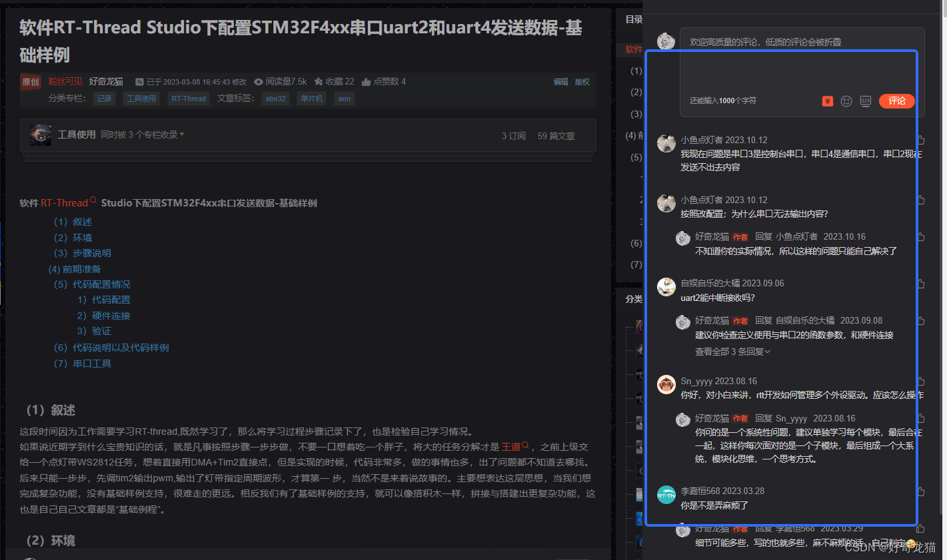Like author's reply to Sn_yyyy

[921, 418]
